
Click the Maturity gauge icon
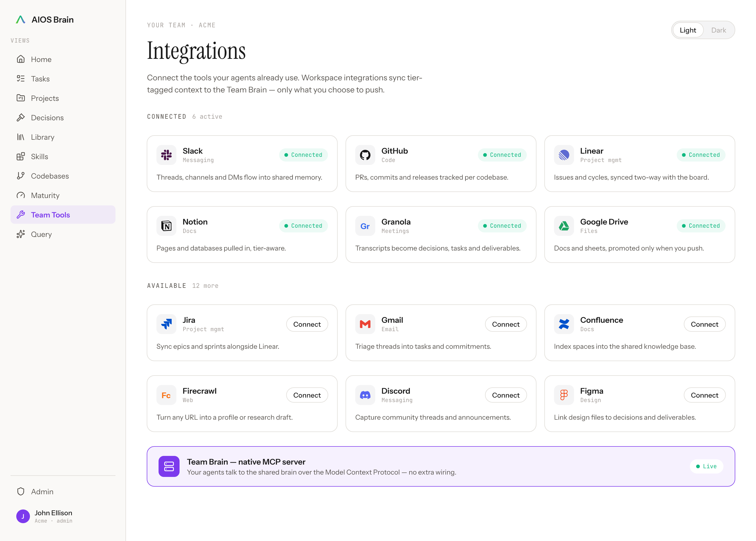pyautogui.click(x=21, y=195)
